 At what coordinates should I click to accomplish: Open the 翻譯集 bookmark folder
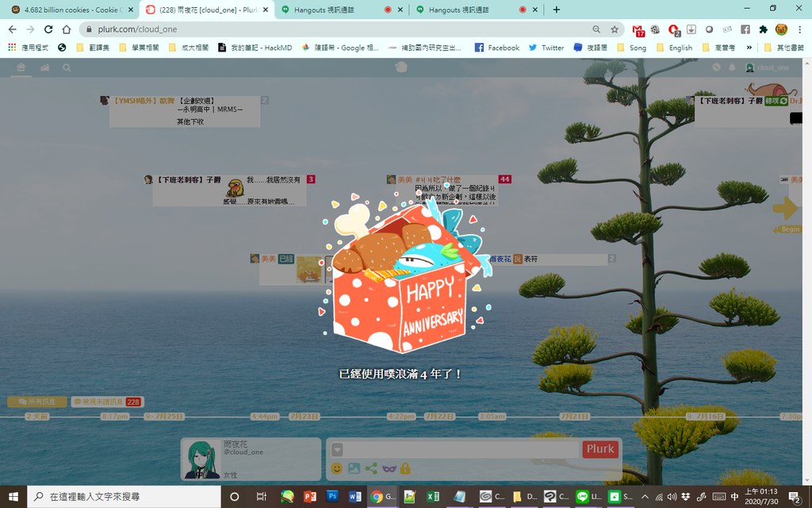coord(94,48)
